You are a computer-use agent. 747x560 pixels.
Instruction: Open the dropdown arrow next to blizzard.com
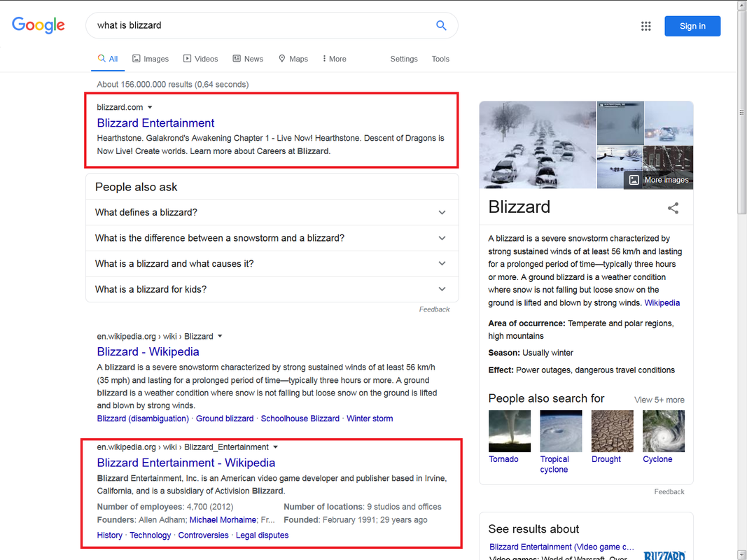point(150,108)
